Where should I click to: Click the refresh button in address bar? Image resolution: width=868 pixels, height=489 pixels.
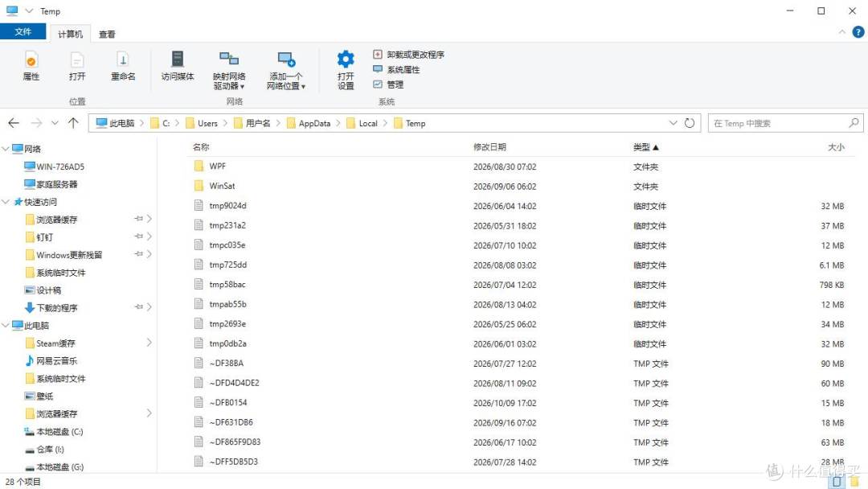tap(690, 123)
